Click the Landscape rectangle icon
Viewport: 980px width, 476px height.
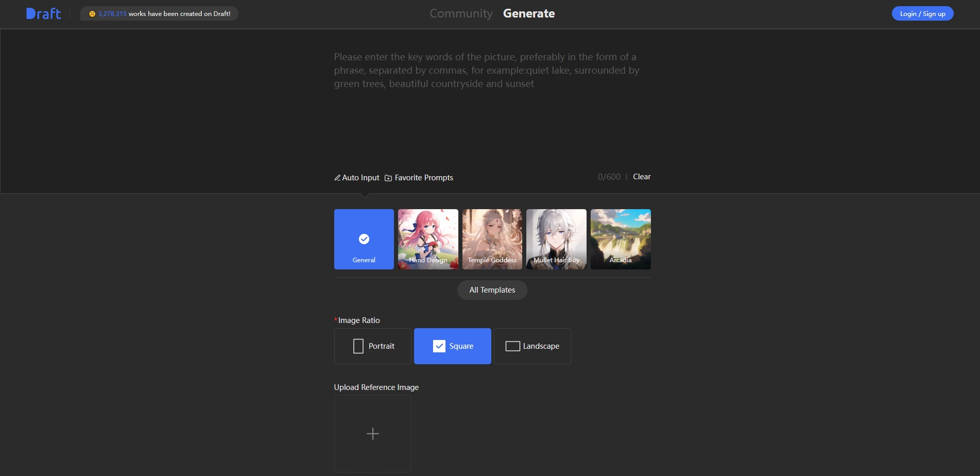[512, 346]
